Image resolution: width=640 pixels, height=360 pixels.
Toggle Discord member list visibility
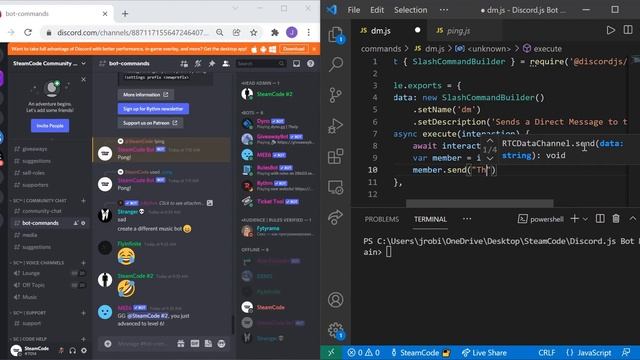(225, 64)
